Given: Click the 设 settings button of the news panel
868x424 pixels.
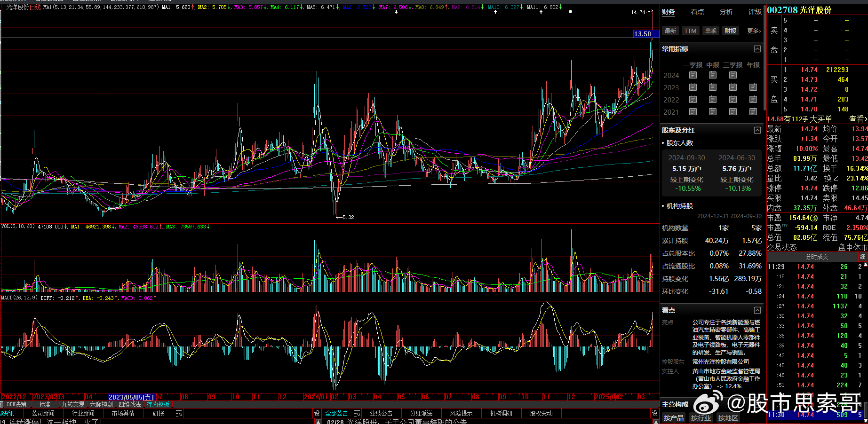Looking at the screenshot, I should coord(317,414).
